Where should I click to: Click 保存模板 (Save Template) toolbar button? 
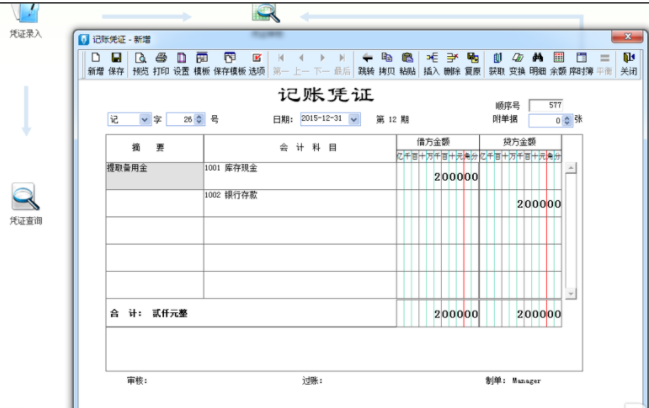point(229,64)
